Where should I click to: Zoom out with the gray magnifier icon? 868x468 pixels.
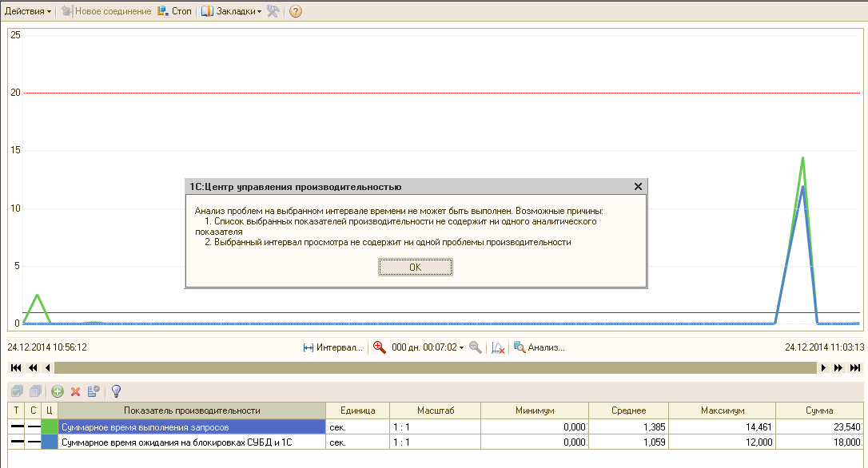pyautogui.click(x=475, y=347)
